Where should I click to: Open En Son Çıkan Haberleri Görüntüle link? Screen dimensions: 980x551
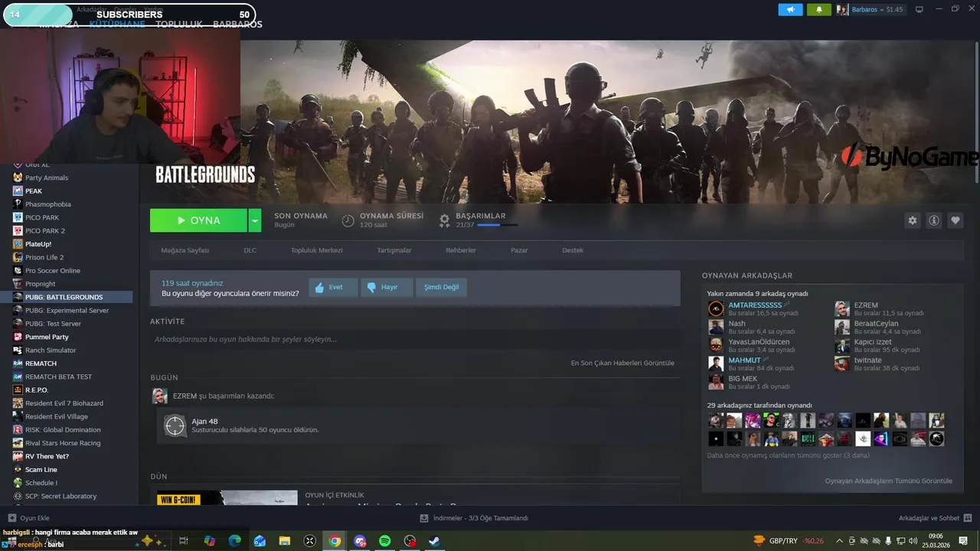(622, 363)
